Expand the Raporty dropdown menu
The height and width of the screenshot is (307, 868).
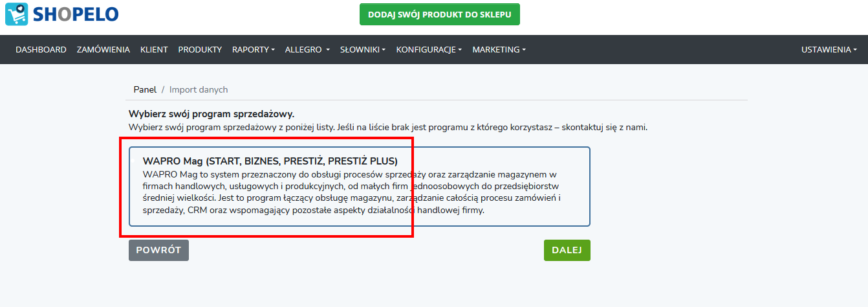pos(254,50)
